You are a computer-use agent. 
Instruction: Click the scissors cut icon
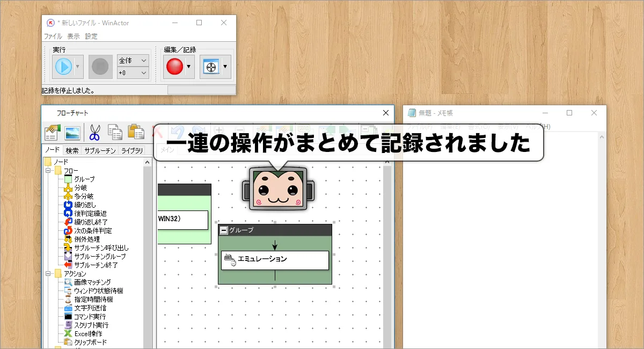coord(95,132)
